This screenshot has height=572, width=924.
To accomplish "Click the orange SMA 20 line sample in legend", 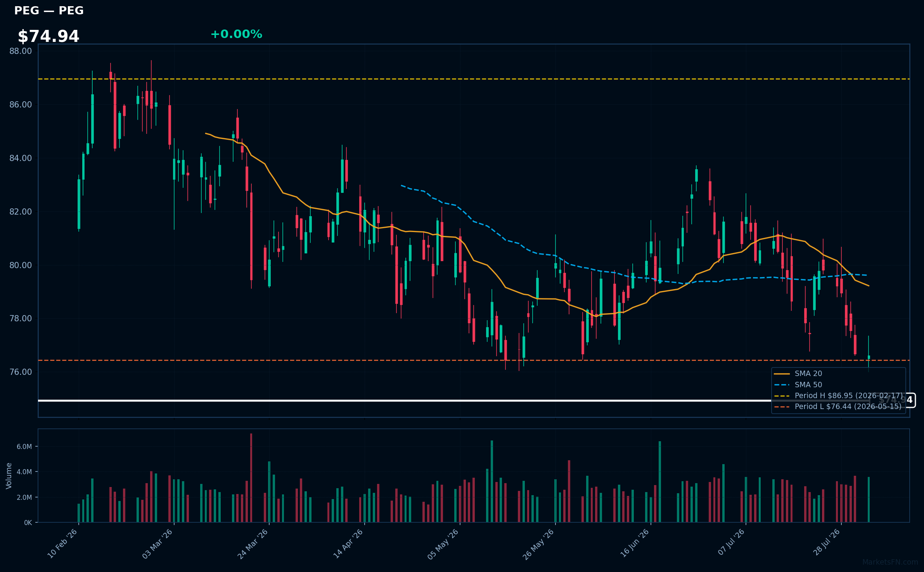I will tap(782, 374).
